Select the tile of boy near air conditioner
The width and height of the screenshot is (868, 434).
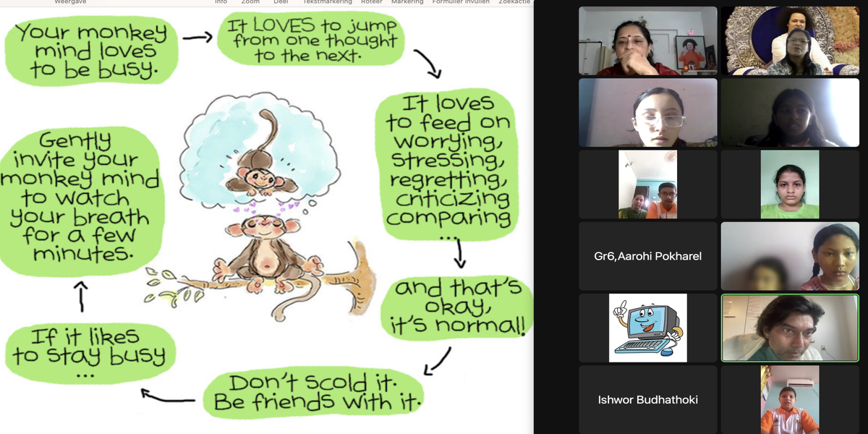pyautogui.click(x=790, y=399)
